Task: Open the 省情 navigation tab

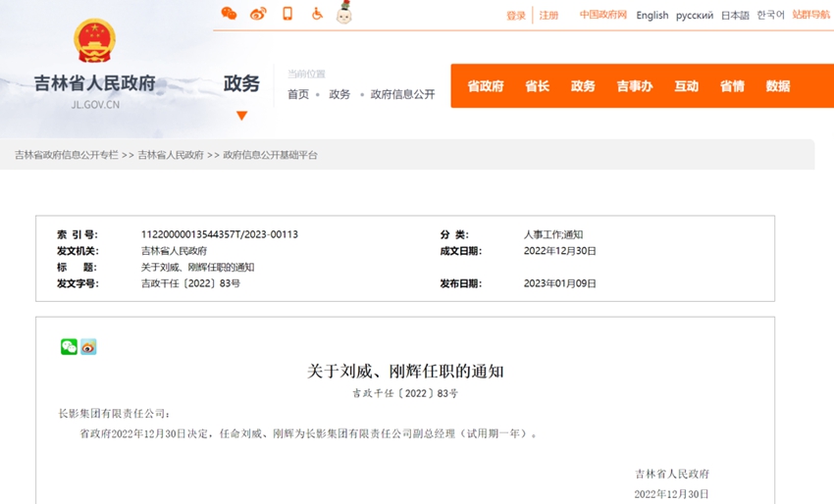Action: click(x=732, y=86)
